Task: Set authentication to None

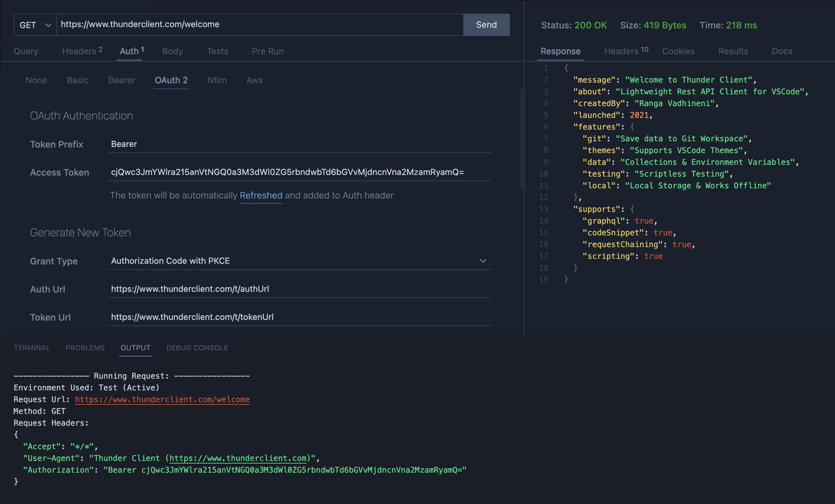Action: pos(36,80)
